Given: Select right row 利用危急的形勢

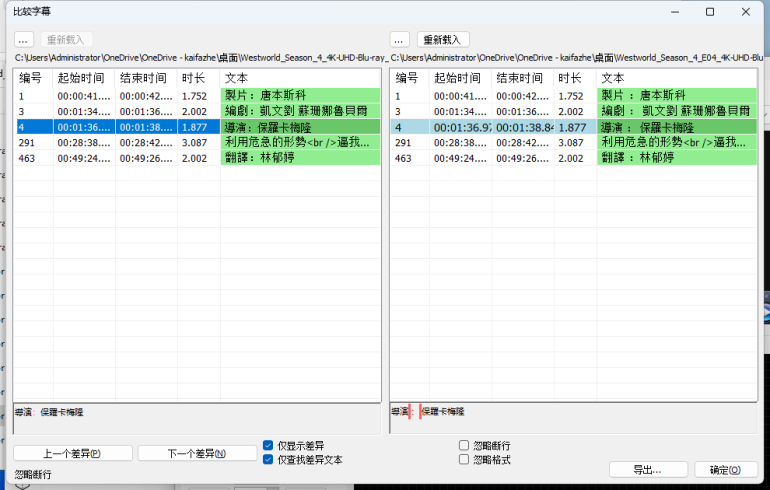Looking at the screenshot, I should (574, 143).
